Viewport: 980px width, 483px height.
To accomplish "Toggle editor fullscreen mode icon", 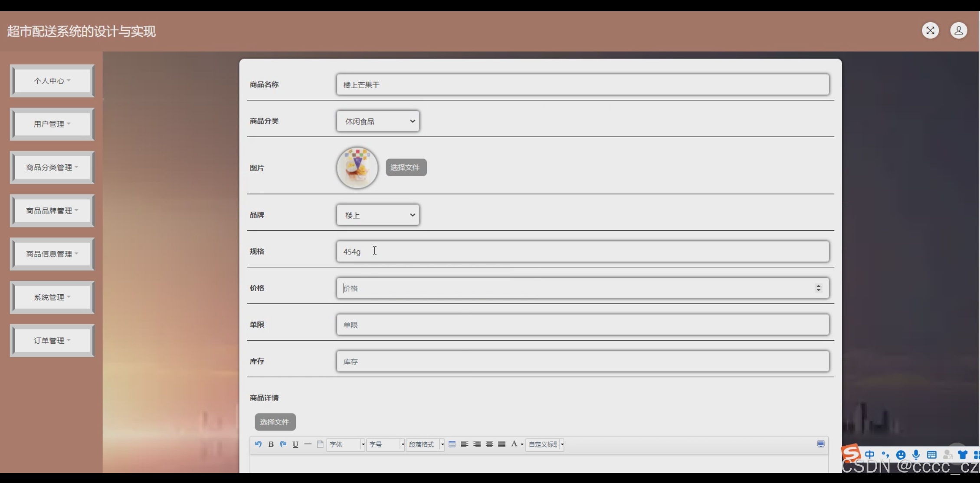I will tap(820, 444).
